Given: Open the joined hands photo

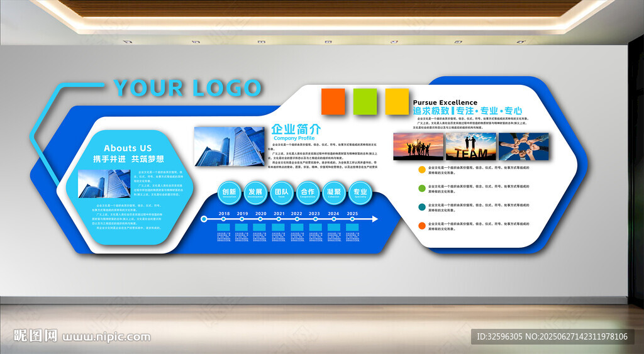Looking at the screenshot, I should click(524, 147).
